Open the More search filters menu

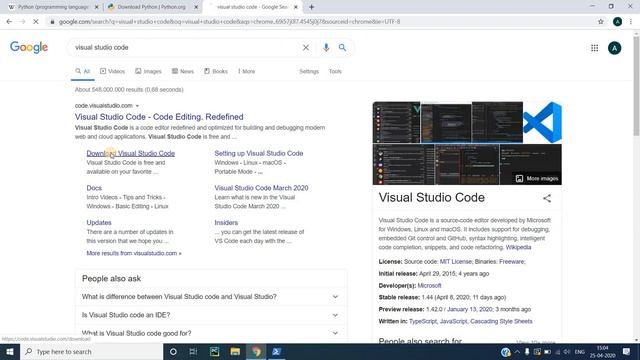pos(247,71)
